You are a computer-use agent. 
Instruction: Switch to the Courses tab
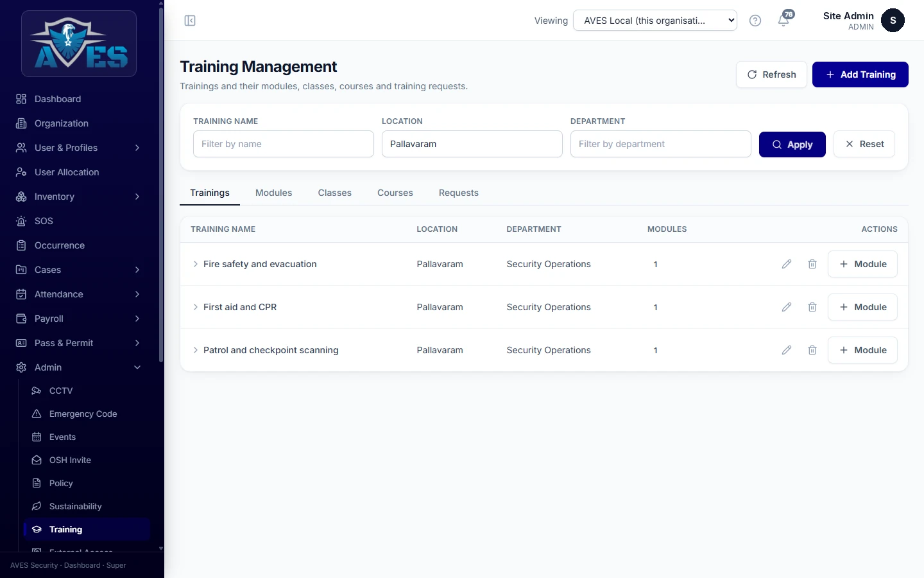click(x=395, y=193)
